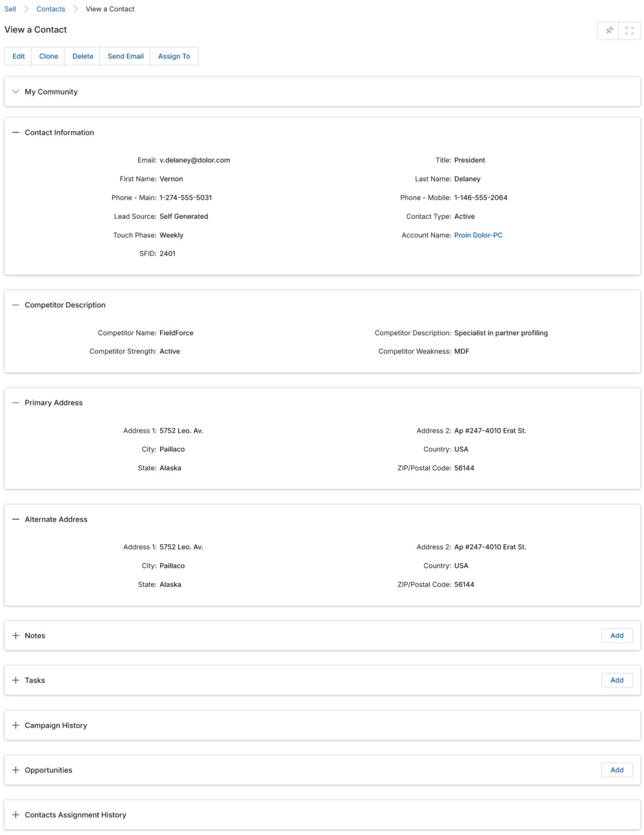Click the Last Name value Delaney
This screenshot has width=644, height=835.
[467, 179]
